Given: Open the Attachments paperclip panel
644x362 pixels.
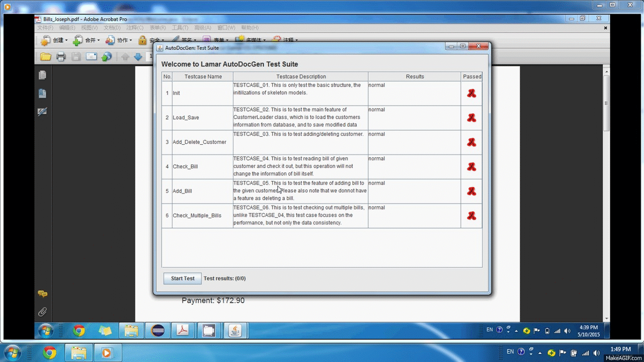Looking at the screenshot, I should (42, 312).
